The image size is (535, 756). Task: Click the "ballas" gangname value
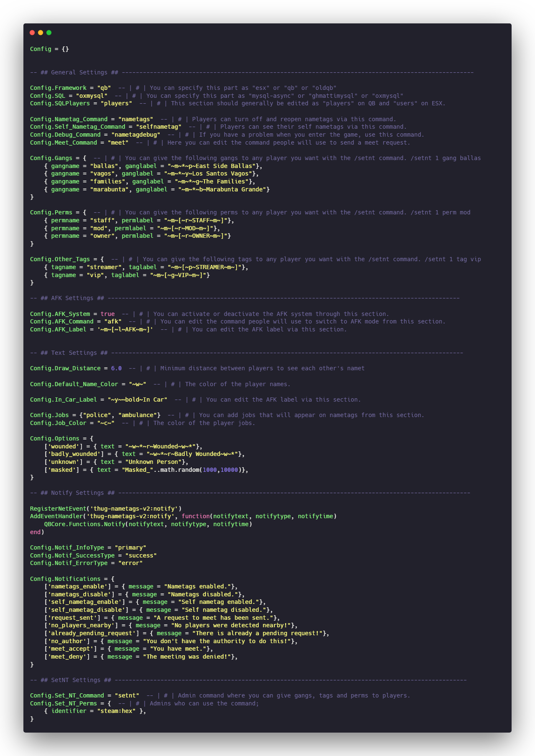tap(104, 166)
